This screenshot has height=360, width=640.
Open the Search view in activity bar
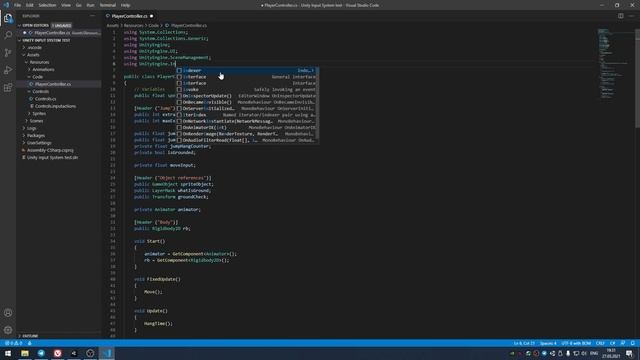8,35
